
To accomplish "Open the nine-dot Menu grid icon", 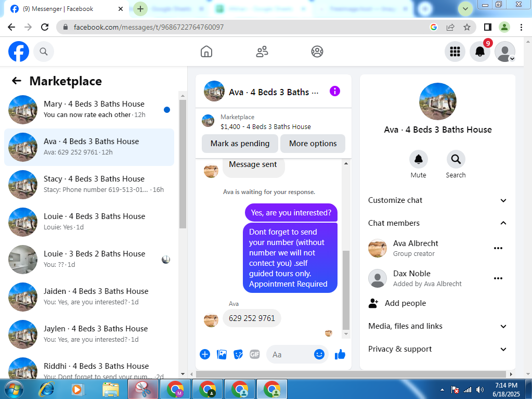I will [455, 52].
